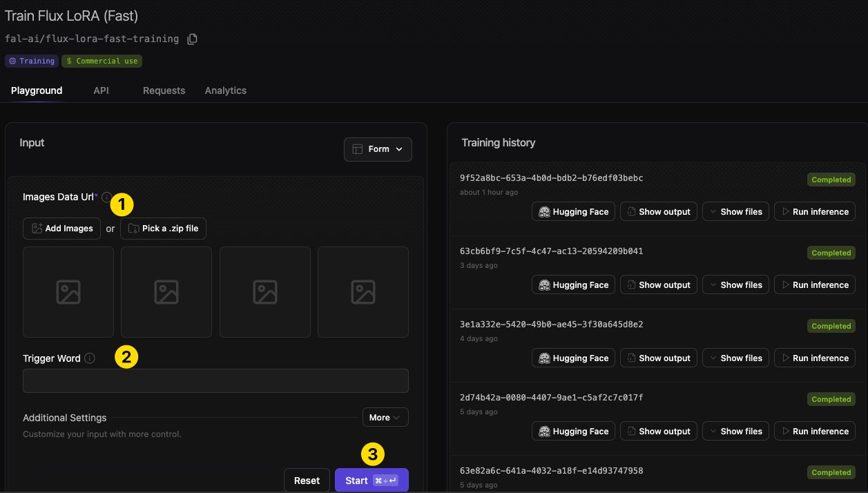
Task: Expand Show files for run 2d74b42a
Action: point(735,432)
